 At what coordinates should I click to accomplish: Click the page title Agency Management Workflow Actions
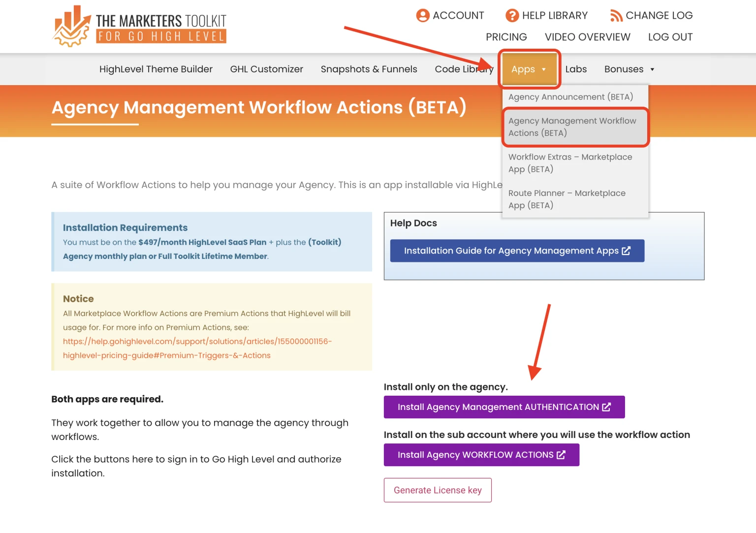(x=259, y=107)
